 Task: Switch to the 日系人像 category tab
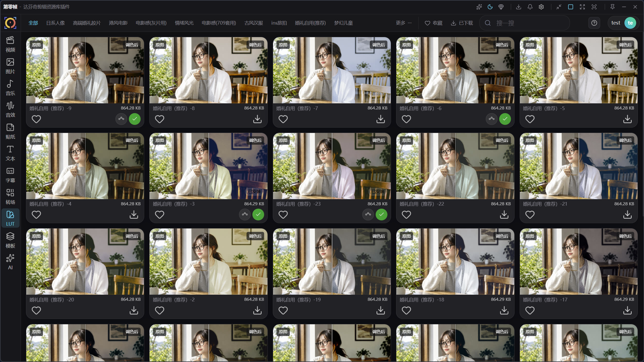(55, 23)
